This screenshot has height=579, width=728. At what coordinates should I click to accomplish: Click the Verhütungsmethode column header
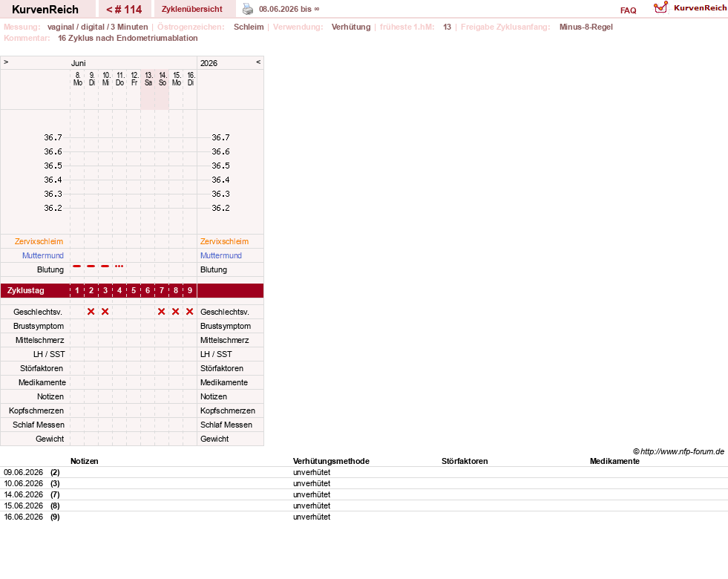pos(331,461)
